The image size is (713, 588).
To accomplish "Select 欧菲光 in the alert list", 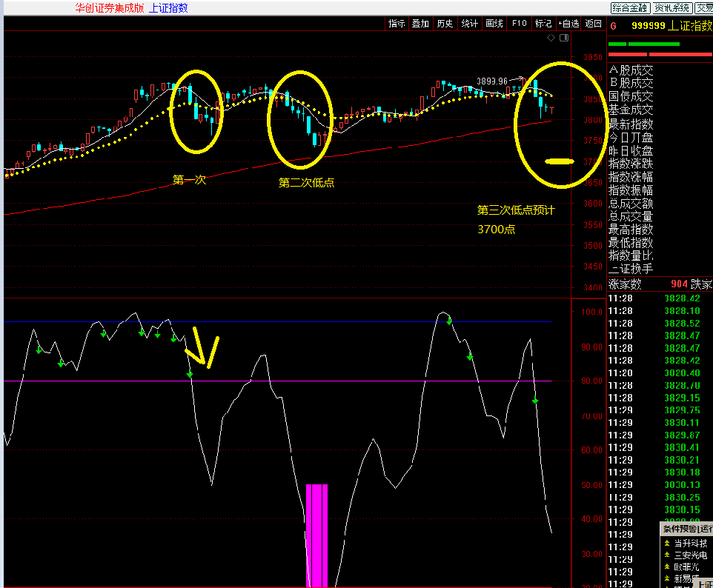I will coord(686,567).
